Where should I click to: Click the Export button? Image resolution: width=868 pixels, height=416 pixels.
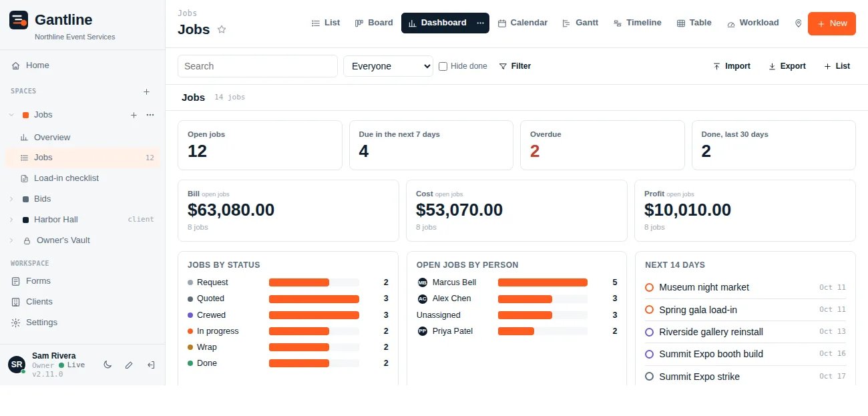787,66
